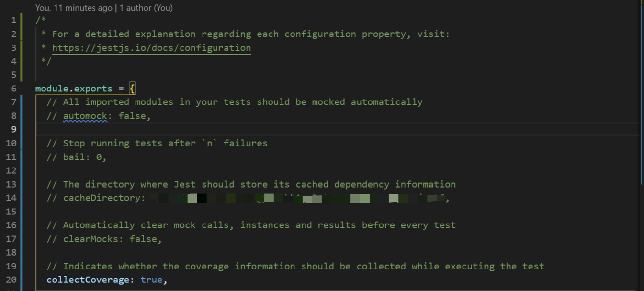Image resolution: width=644 pixels, height=291 pixels.
Task: Click the blurred cacheDirectory path value
Action: point(297,198)
